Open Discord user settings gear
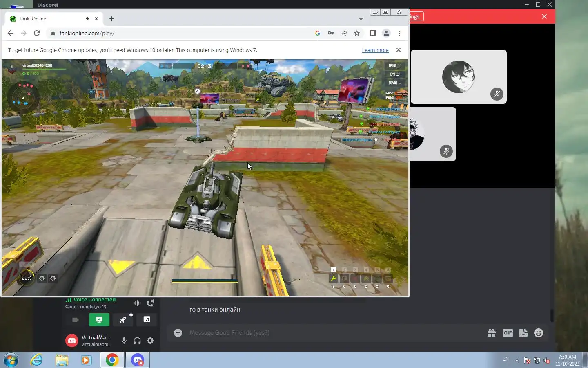Image resolution: width=588 pixels, height=368 pixels. pyautogui.click(x=150, y=341)
